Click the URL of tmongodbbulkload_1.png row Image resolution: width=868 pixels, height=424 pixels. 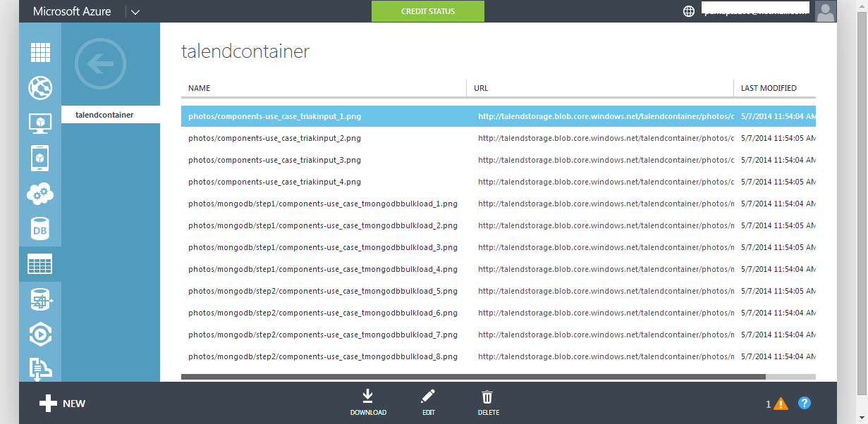[x=606, y=204]
